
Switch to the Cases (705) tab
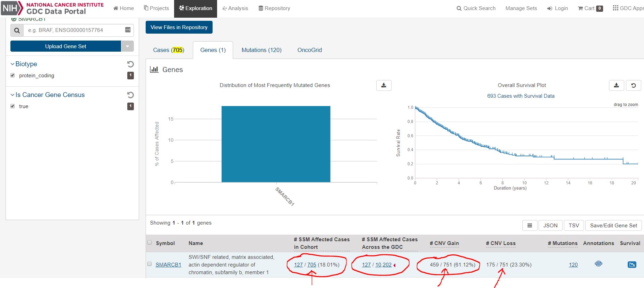[x=169, y=50]
